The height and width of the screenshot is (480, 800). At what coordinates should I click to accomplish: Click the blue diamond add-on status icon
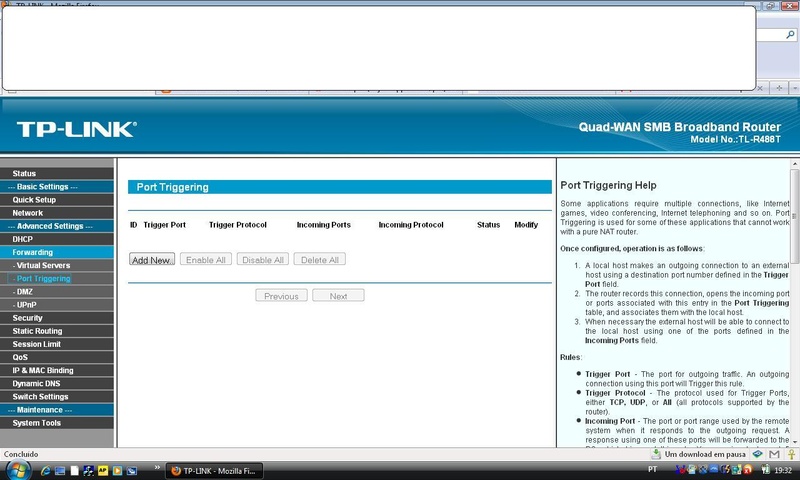[758, 453]
